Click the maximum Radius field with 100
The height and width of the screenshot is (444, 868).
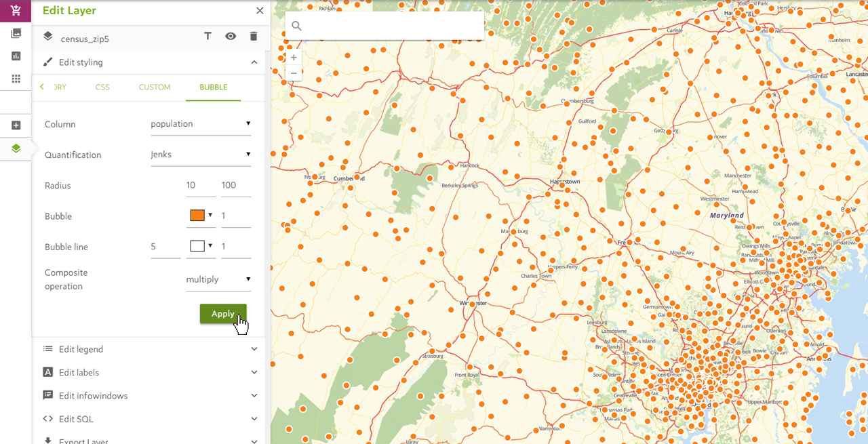coord(236,185)
